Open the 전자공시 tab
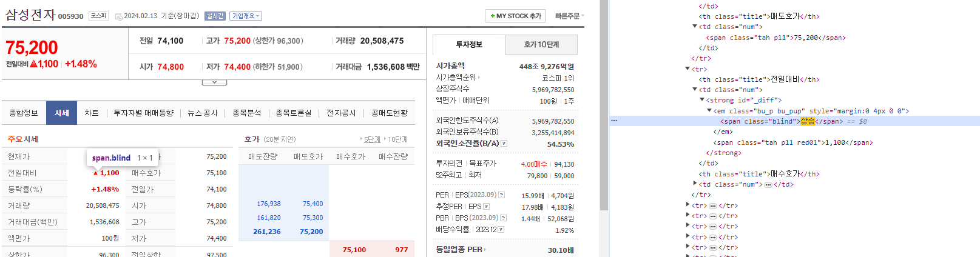 click(341, 113)
